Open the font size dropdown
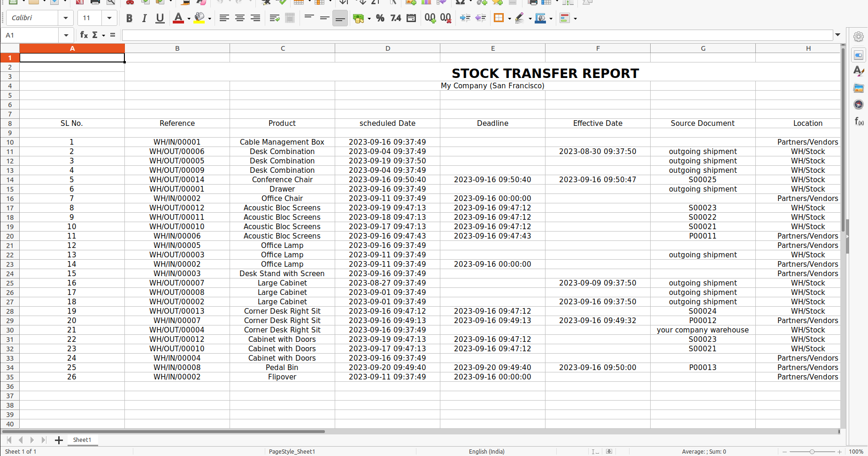 pos(109,18)
